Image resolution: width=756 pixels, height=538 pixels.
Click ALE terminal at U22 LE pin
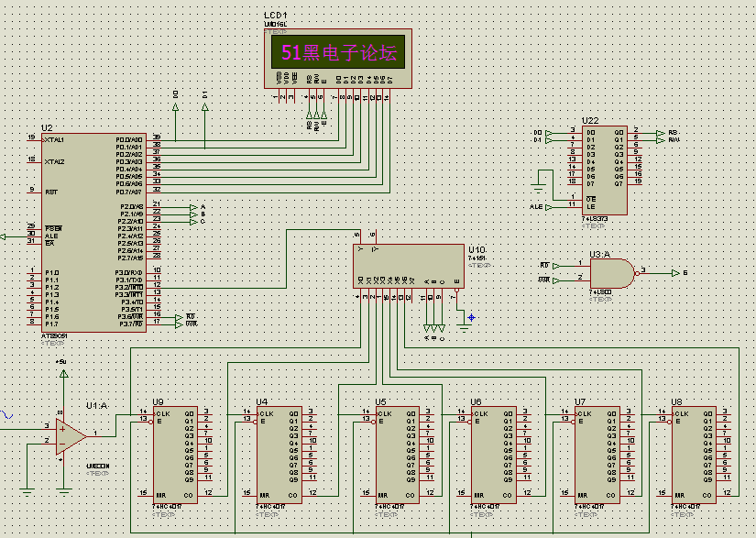[549, 207]
